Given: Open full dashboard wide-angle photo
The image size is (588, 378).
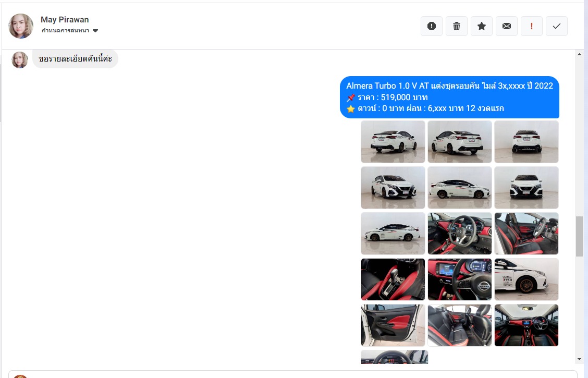Looking at the screenshot, I should pos(526,325).
